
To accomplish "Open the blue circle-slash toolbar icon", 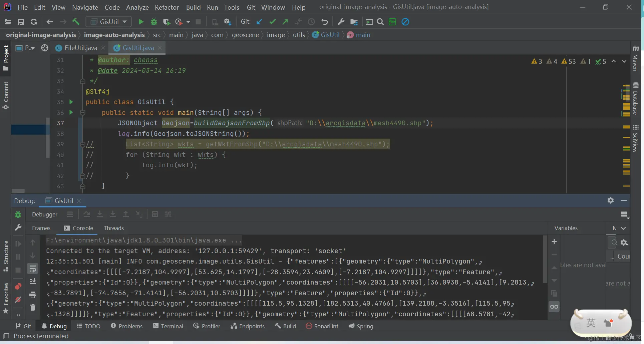I will (405, 22).
